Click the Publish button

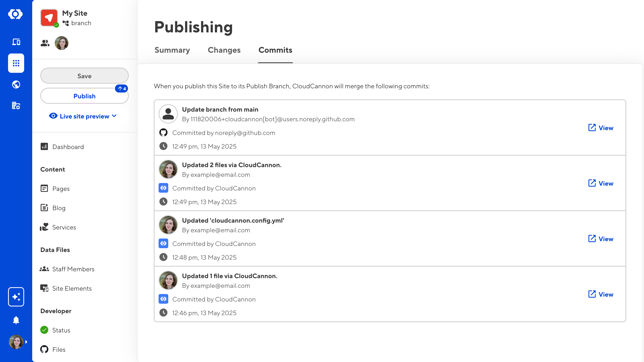pyautogui.click(x=84, y=96)
